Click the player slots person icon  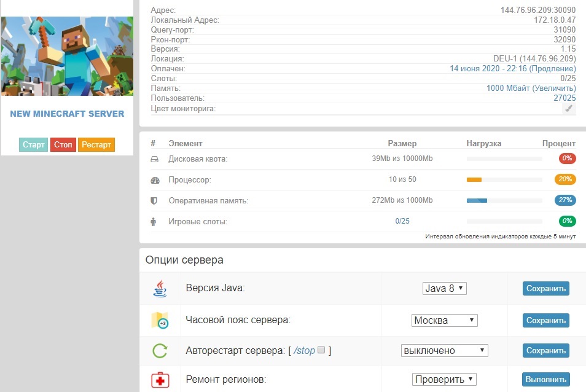tap(153, 222)
